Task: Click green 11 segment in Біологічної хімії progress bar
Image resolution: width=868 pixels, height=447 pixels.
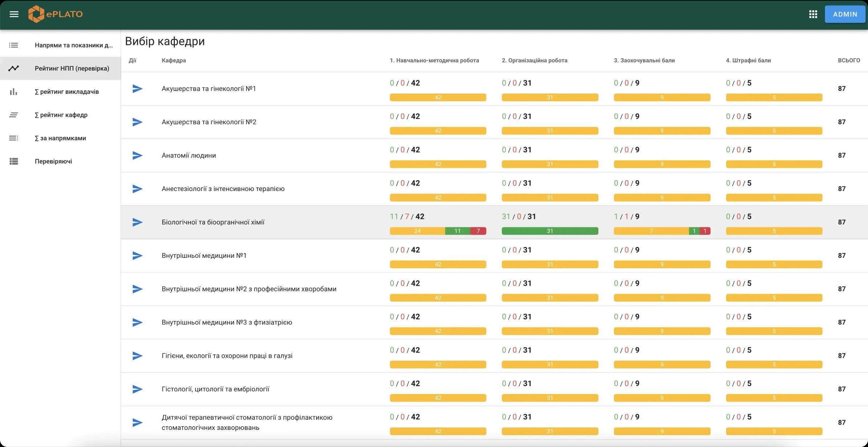Action: pos(457,231)
